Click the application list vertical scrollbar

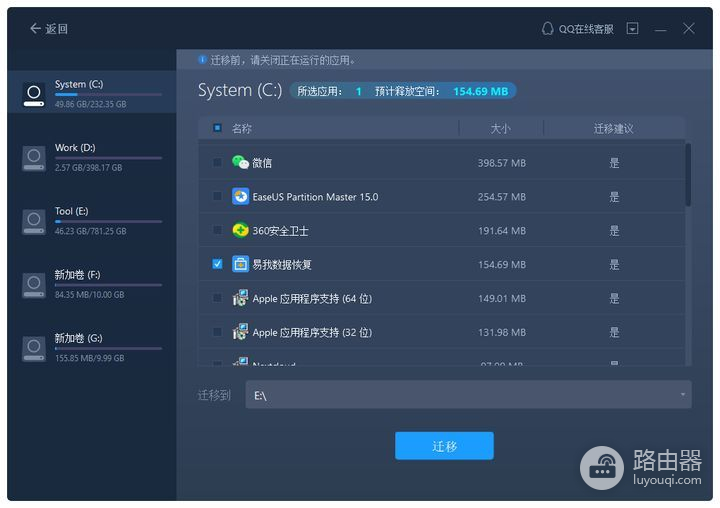(x=687, y=175)
